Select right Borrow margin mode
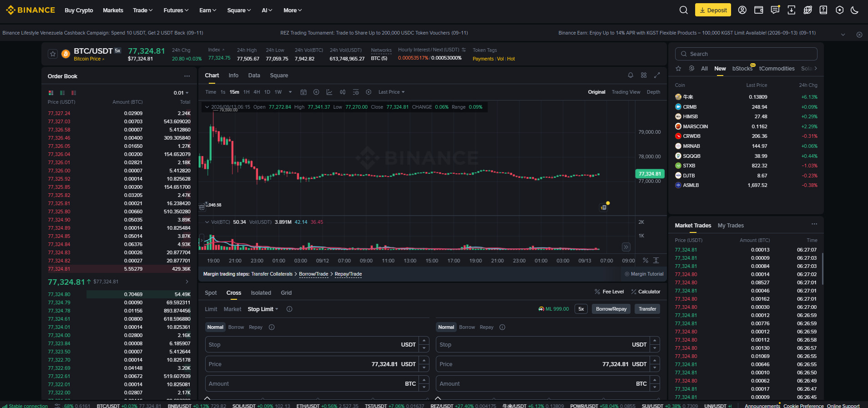This screenshot has height=408, width=868. [467, 327]
